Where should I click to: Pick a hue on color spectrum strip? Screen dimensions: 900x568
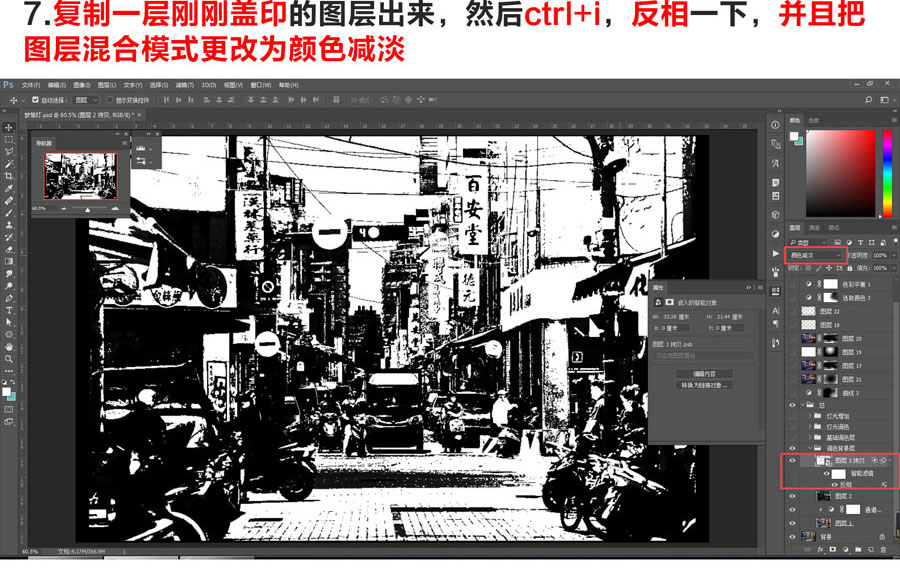pyautogui.click(x=887, y=173)
